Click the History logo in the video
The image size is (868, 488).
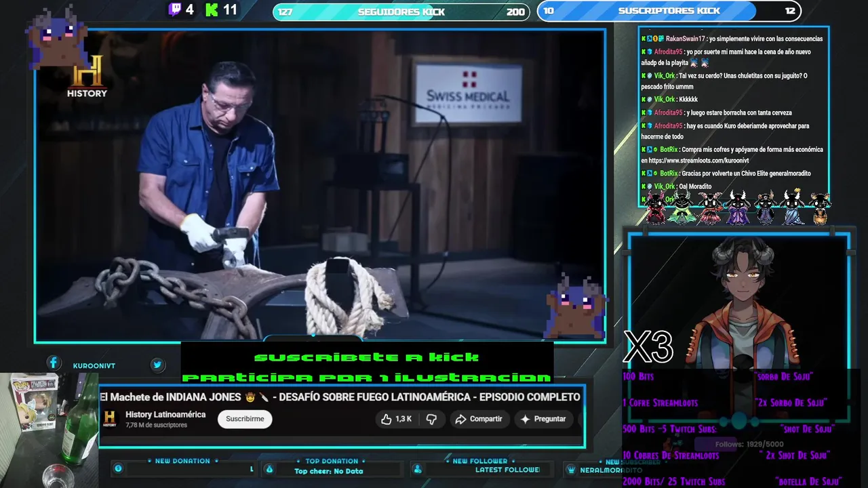pos(87,76)
